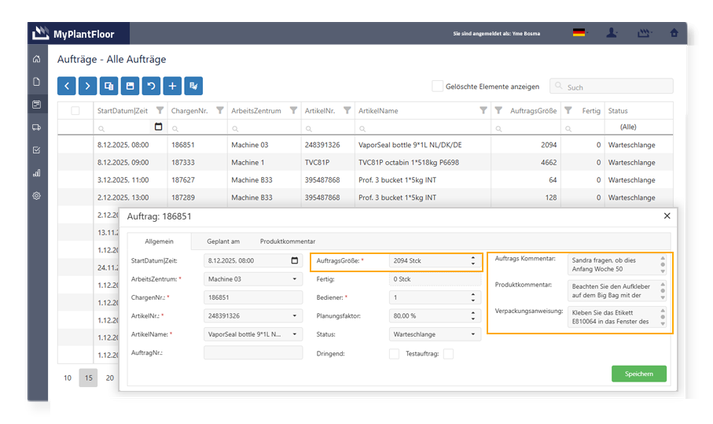Screen dimensions: 713x424
Task: Check the Dringend checkbox
Action: [x=394, y=353]
